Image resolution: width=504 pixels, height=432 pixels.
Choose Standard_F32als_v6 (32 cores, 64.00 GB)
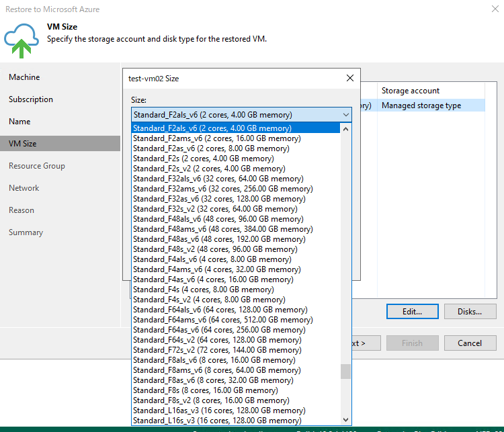click(x=236, y=179)
